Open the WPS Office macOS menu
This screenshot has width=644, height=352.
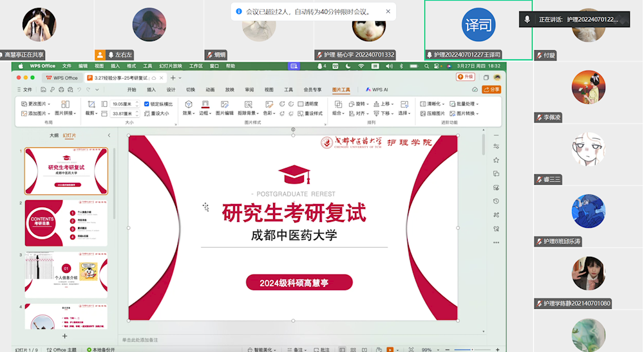43,66
